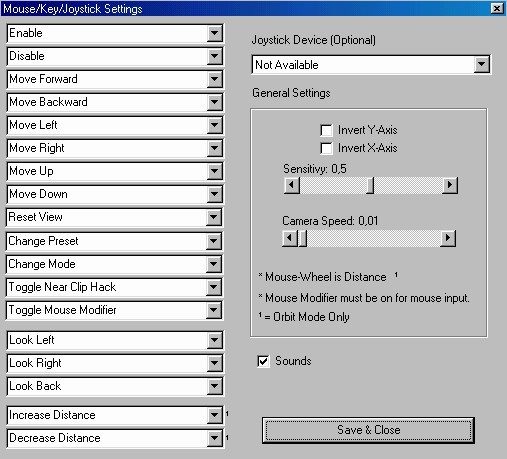Image resolution: width=507 pixels, height=459 pixels.
Task: Click the Sensitivity slider thumb
Action: click(370, 185)
